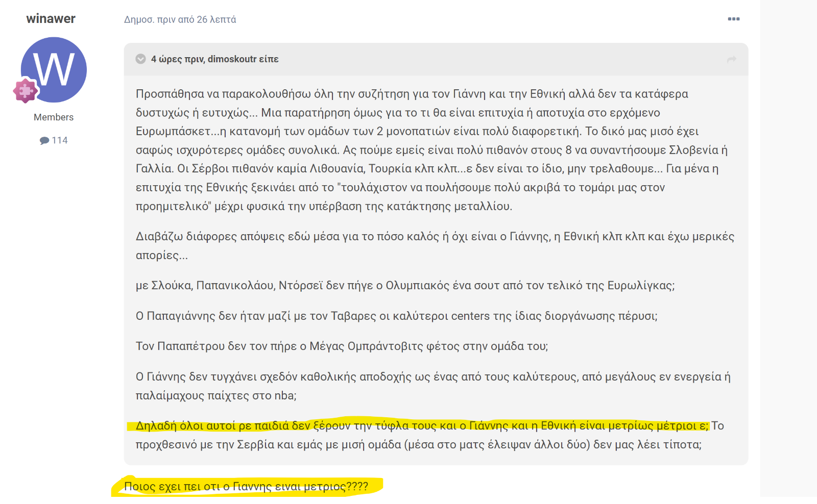This screenshot has height=504, width=817.
Task: Jump to the original post via the arrow icon
Action: point(732,59)
